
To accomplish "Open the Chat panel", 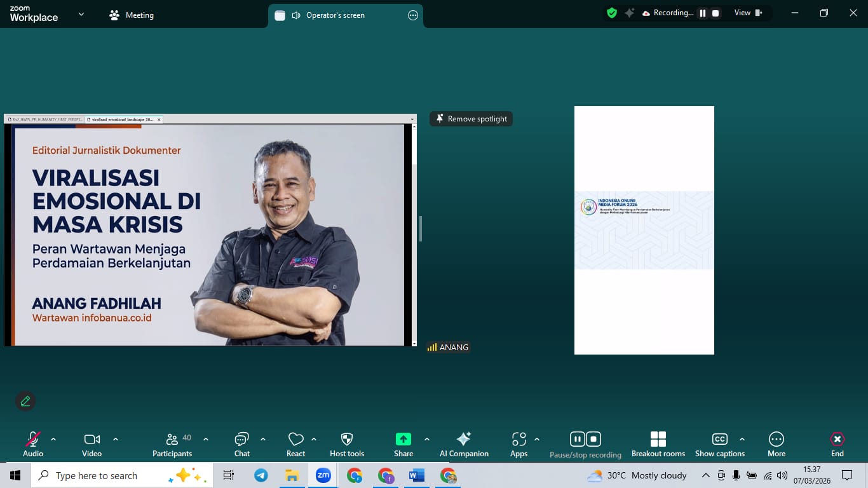I will point(241,439).
